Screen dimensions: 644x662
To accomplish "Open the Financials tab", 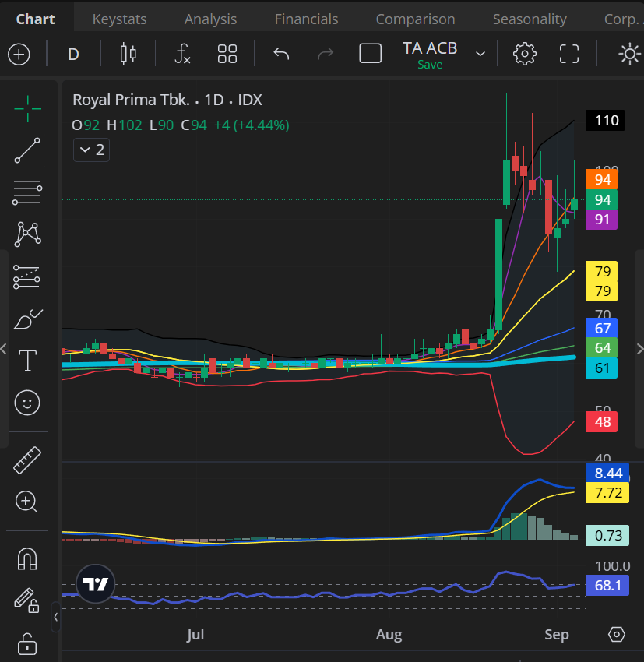I will [x=306, y=19].
